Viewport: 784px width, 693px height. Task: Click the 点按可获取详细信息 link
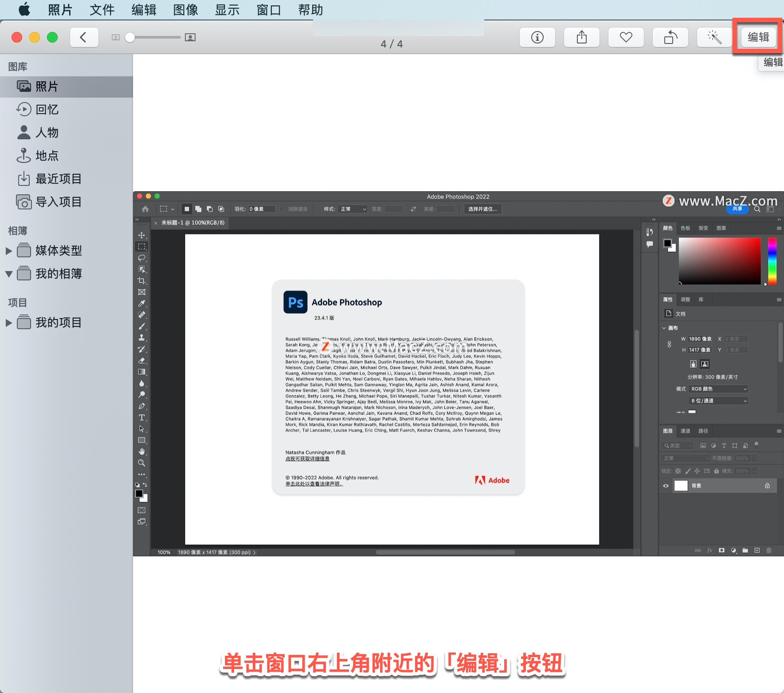coord(307,459)
